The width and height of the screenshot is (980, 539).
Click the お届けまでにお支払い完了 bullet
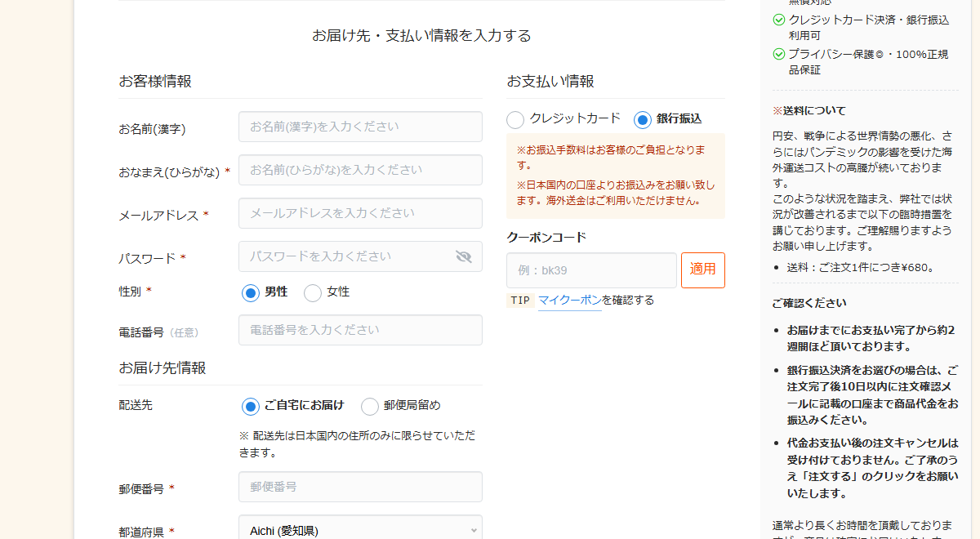[x=871, y=338]
